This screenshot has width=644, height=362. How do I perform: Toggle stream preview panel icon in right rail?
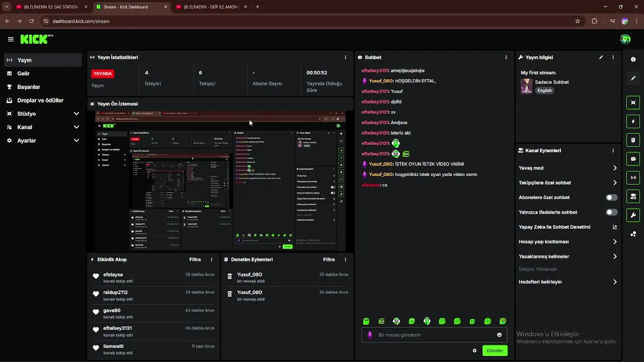[633, 103]
